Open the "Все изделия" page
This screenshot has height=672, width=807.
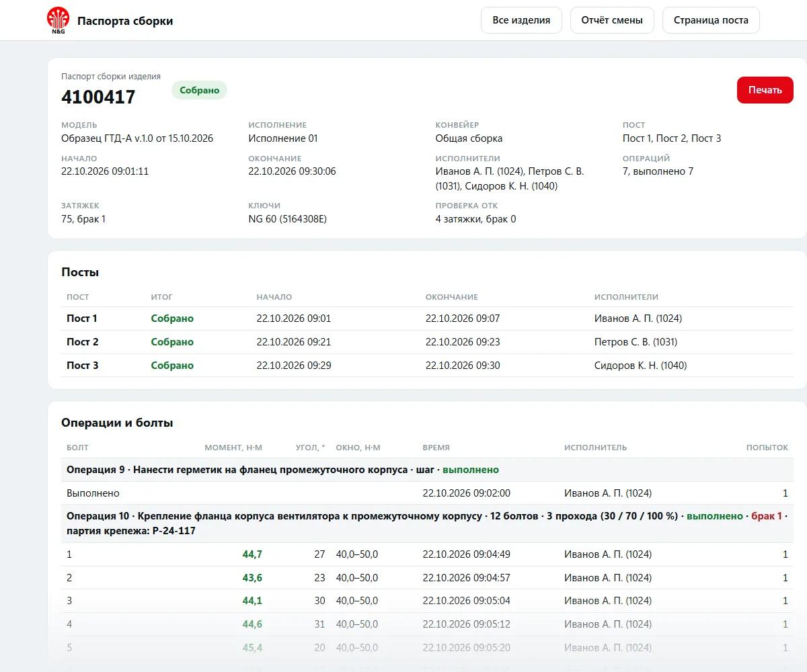coord(521,20)
